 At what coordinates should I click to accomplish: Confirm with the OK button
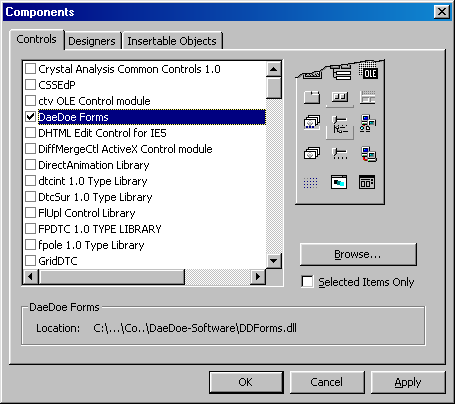246,382
